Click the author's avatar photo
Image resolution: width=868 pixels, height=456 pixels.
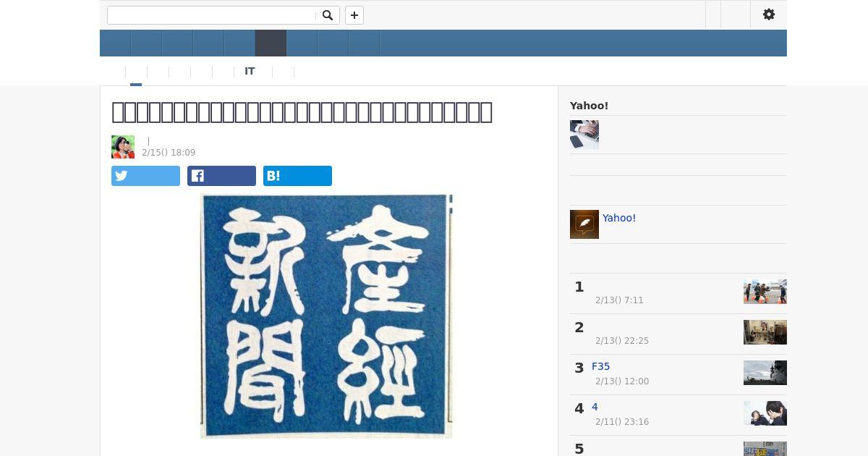(x=123, y=147)
